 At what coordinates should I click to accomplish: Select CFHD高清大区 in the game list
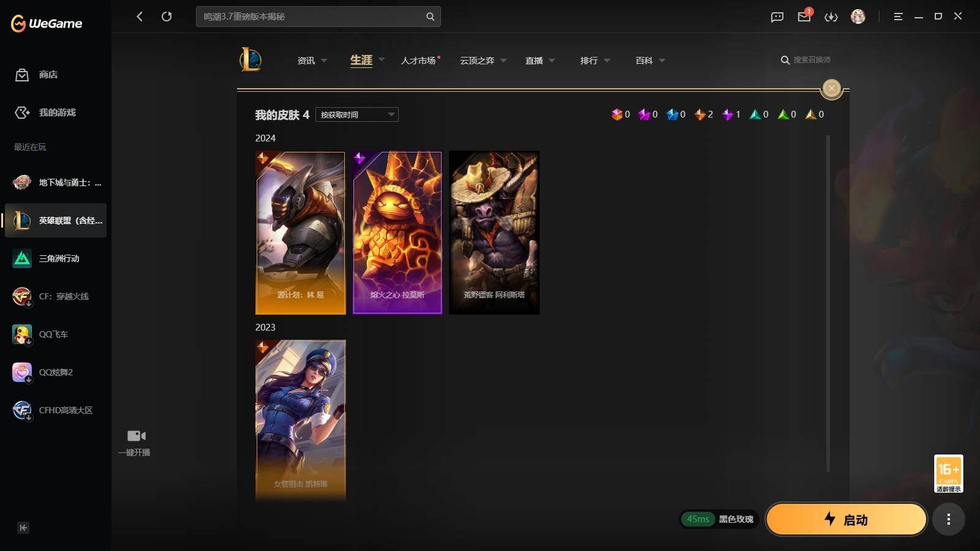[56, 410]
